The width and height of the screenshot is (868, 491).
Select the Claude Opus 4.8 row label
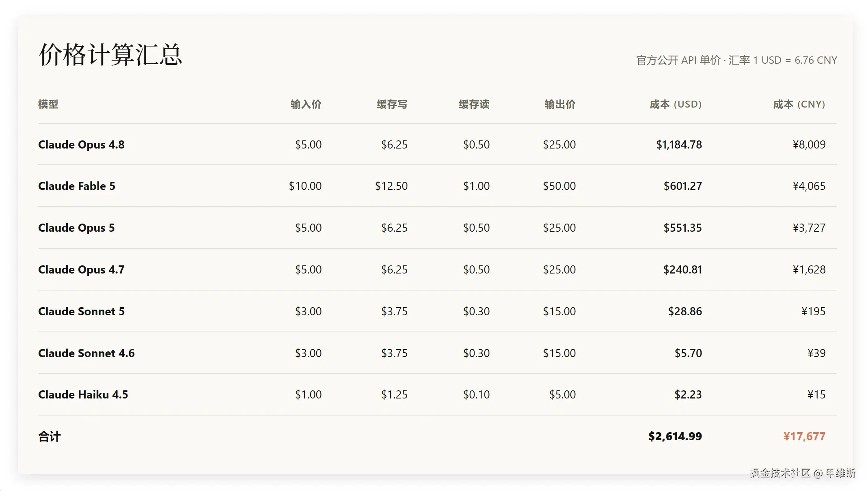[x=81, y=144]
